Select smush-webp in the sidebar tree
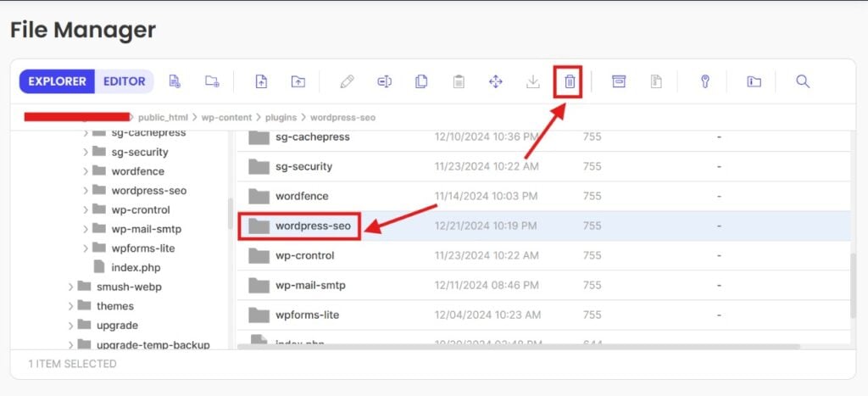868x396 pixels. pos(129,287)
